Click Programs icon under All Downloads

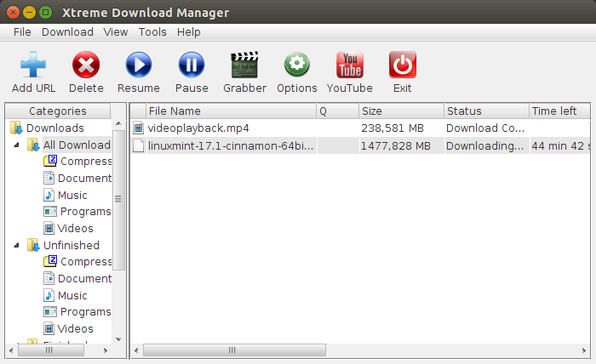point(50,211)
